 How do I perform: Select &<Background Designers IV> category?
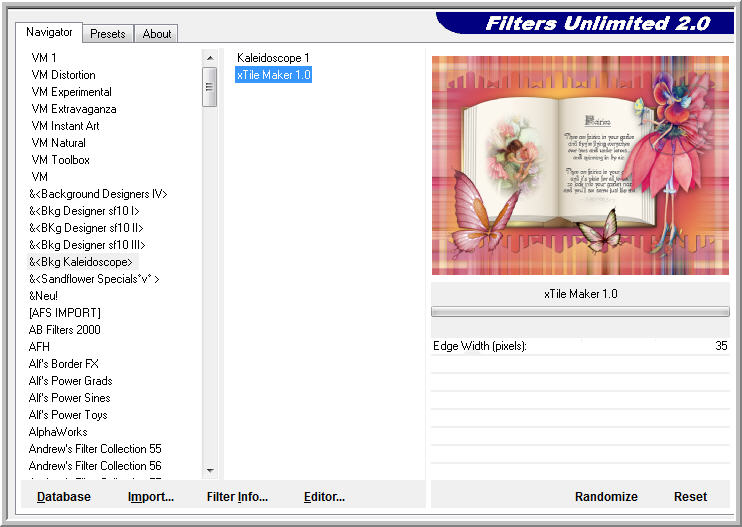click(98, 194)
